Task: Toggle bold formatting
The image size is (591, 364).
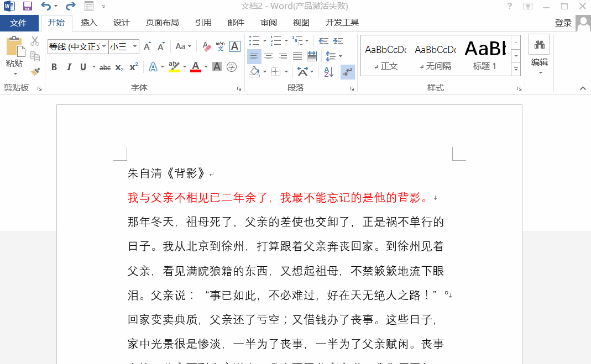Action: tap(54, 67)
